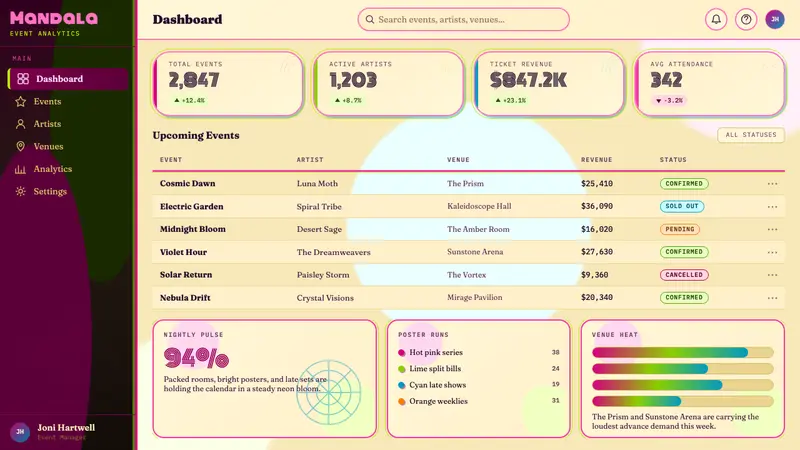Sort by the Status column header

[673, 160]
